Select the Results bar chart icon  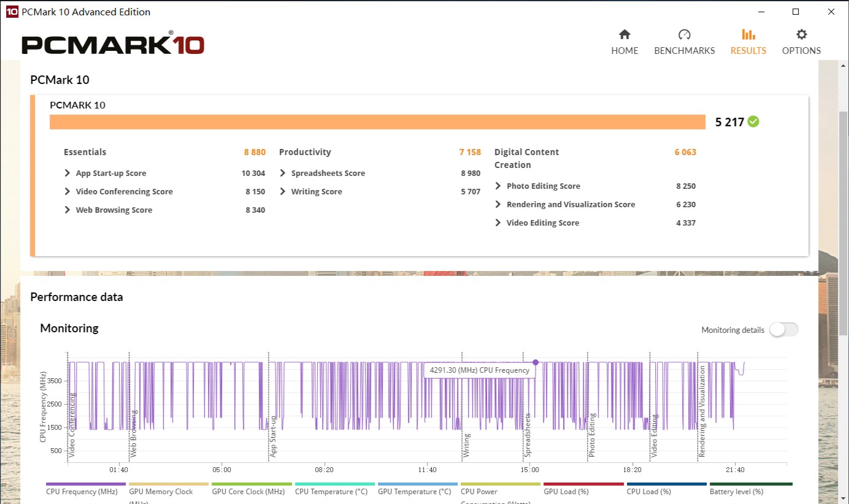pyautogui.click(x=748, y=35)
